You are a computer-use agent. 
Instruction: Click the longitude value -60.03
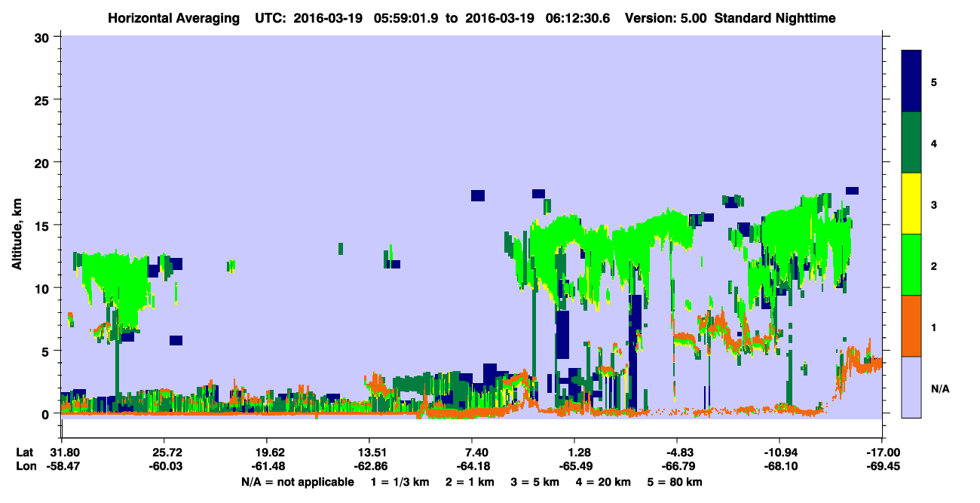164,467
